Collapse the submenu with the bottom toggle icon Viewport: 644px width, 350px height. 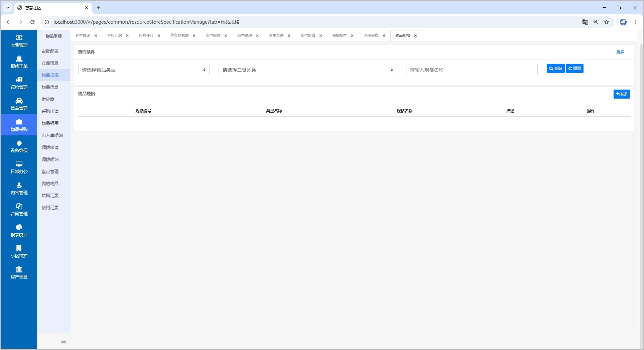coord(63,343)
